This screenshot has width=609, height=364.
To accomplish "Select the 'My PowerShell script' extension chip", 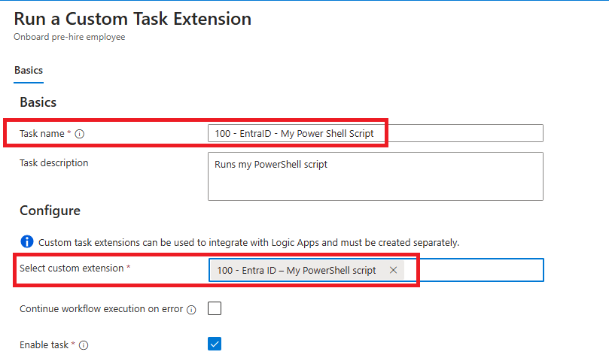I will [297, 271].
